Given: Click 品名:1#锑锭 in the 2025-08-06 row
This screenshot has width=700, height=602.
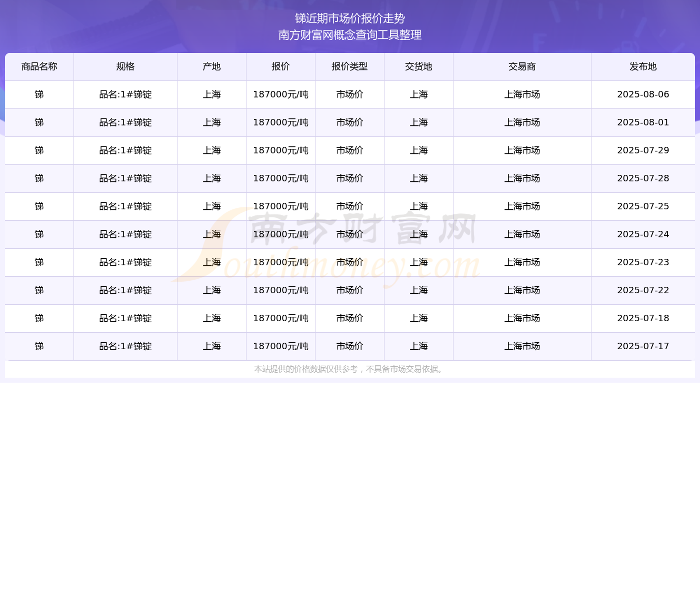Looking at the screenshot, I should coord(125,94).
